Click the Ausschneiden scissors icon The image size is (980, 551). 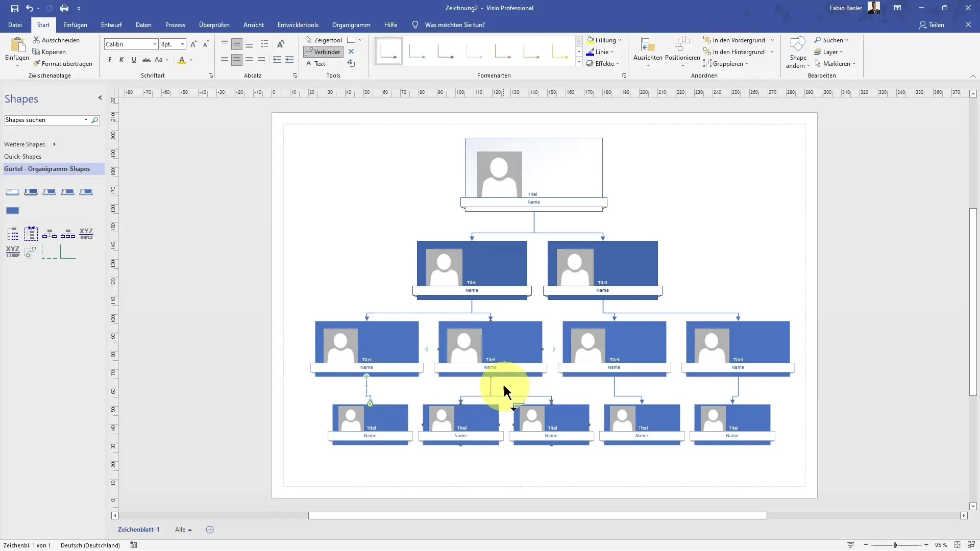pyautogui.click(x=36, y=40)
